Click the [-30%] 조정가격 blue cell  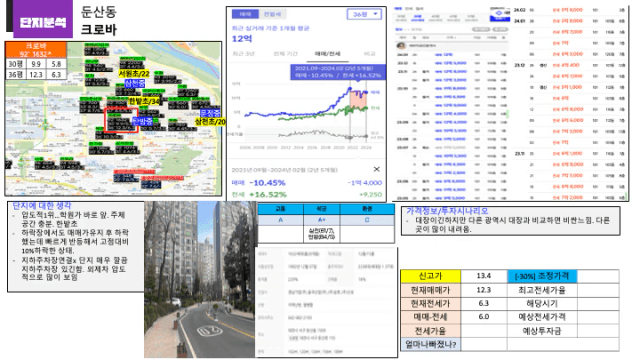click(x=542, y=276)
